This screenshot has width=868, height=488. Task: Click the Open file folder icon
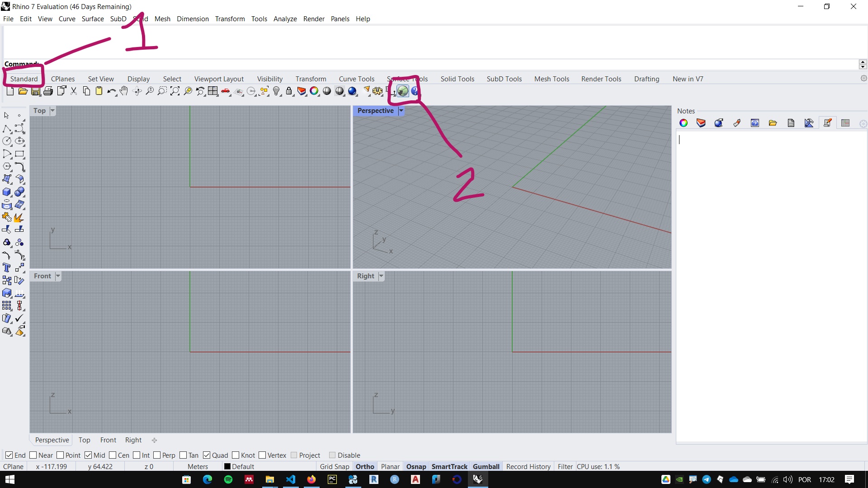(x=23, y=91)
